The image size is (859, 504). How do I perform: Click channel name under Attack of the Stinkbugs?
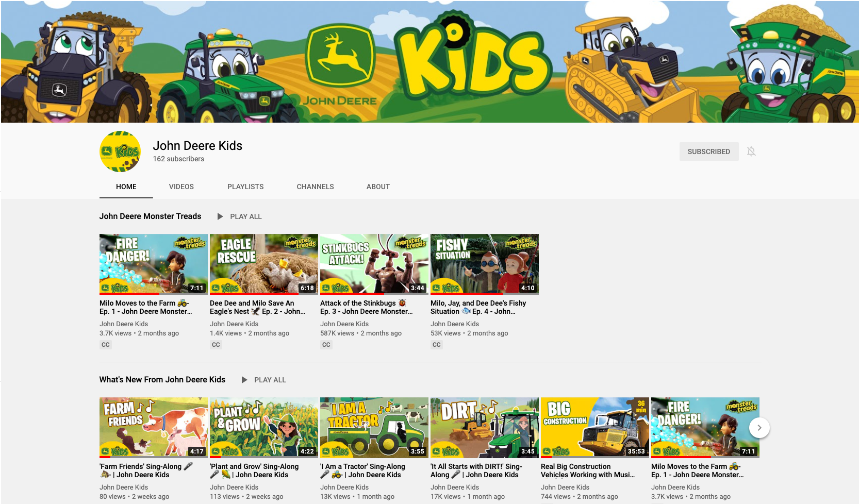click(344, 324)
